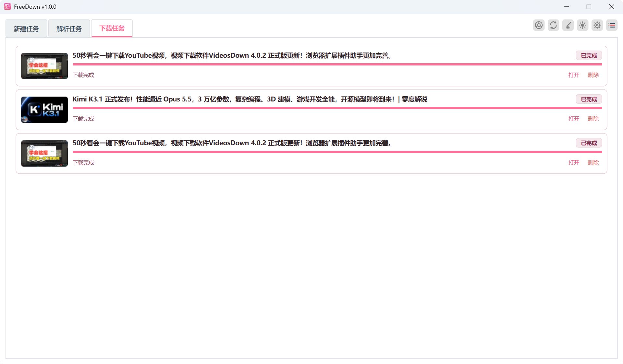623x364 pixels.
Task: Click 已完成 badge on first task
Action: [x=589, y=55]
